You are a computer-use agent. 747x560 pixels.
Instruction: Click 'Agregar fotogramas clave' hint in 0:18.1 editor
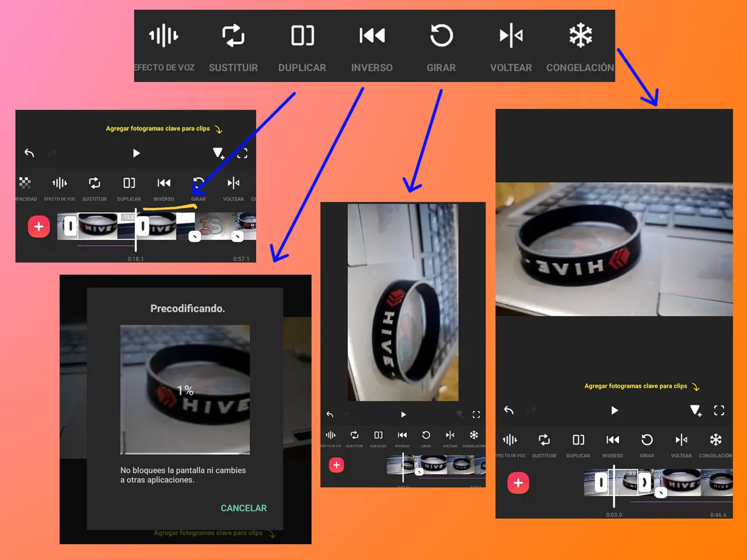pyautogui.click(x=164, y=129)
